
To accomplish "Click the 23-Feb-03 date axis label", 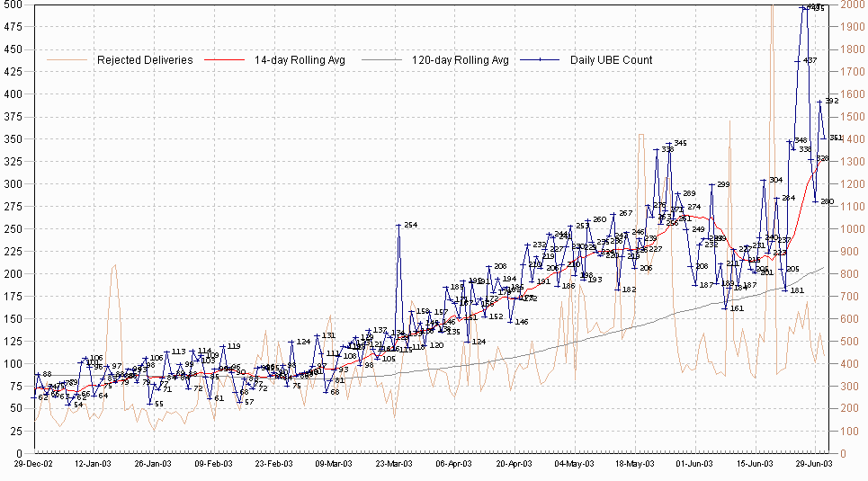I will point(273,464).
